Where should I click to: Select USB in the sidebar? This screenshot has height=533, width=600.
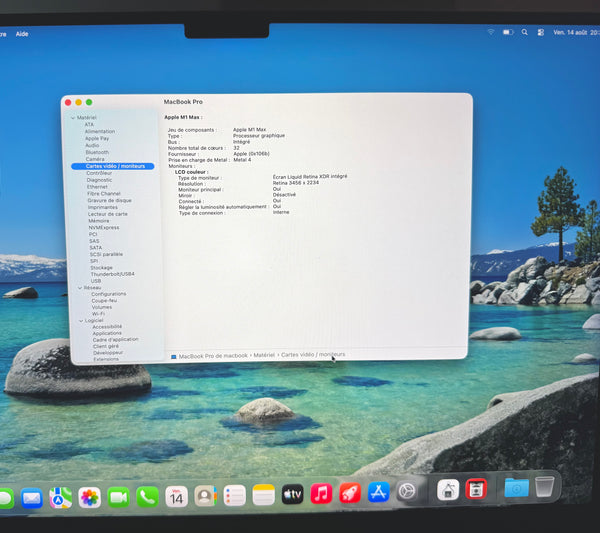(96, 281)
